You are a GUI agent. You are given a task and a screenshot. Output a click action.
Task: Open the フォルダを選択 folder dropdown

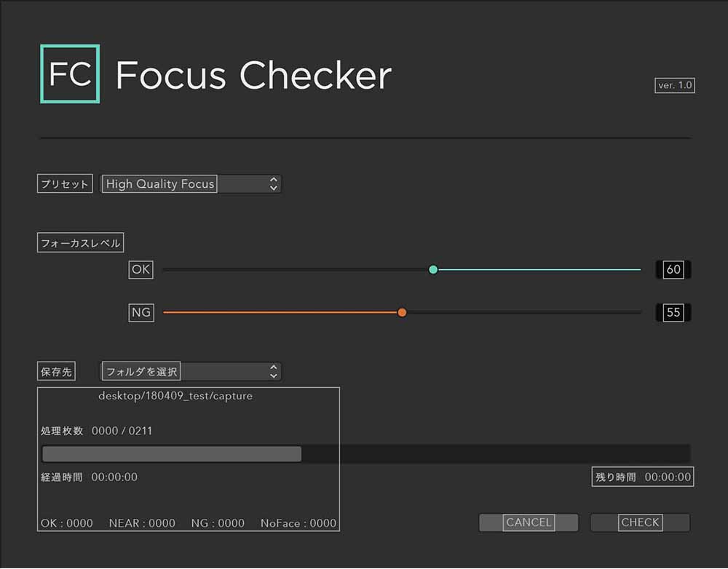[191, 371]
